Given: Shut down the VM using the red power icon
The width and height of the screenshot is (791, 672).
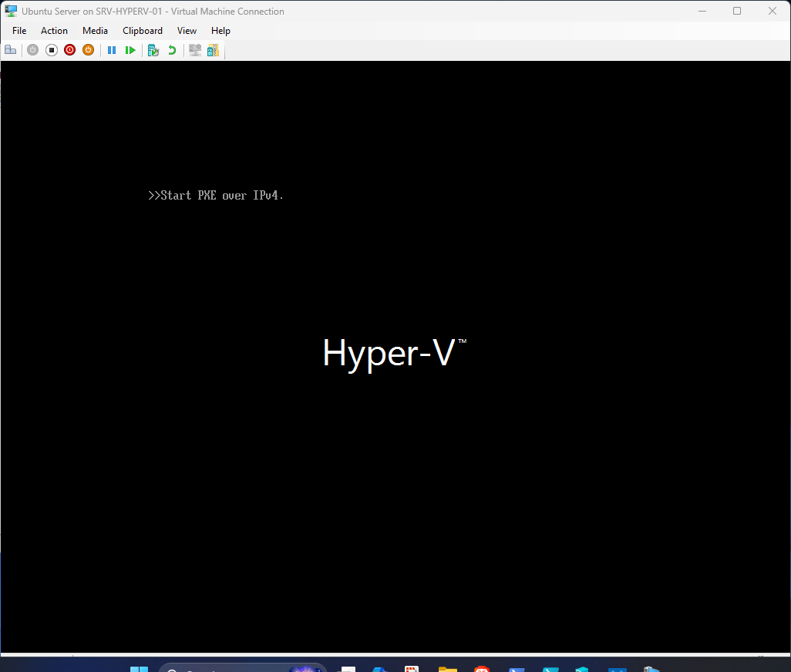Looking at the screenshot, I should [69, 50].
